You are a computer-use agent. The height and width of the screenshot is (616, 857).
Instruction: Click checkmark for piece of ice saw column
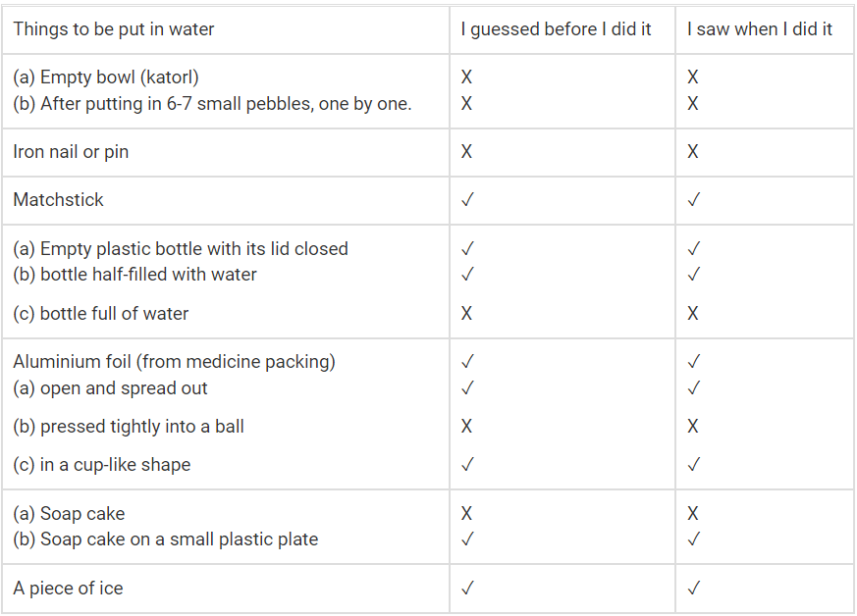tap(693, 589)
